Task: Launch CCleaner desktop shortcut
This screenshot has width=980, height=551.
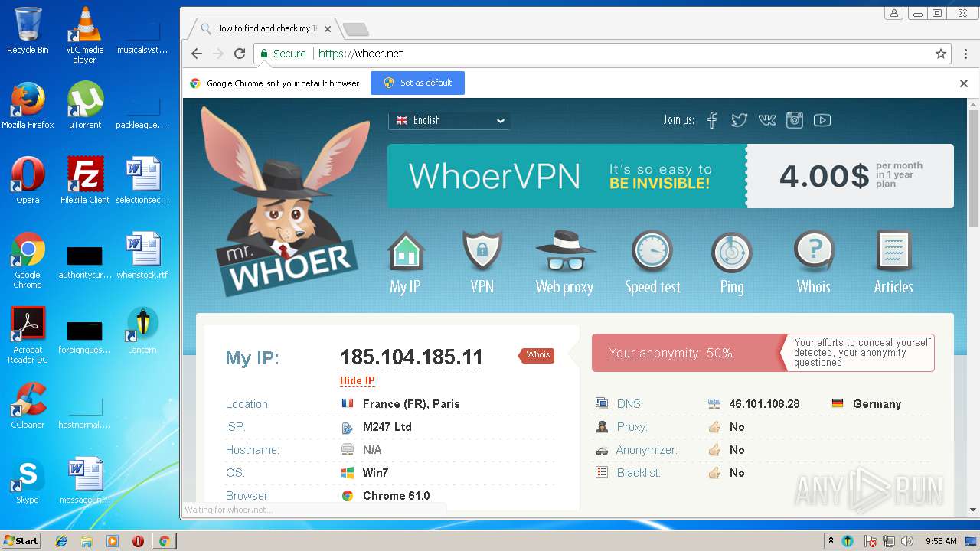Action: tap(28, 406)
